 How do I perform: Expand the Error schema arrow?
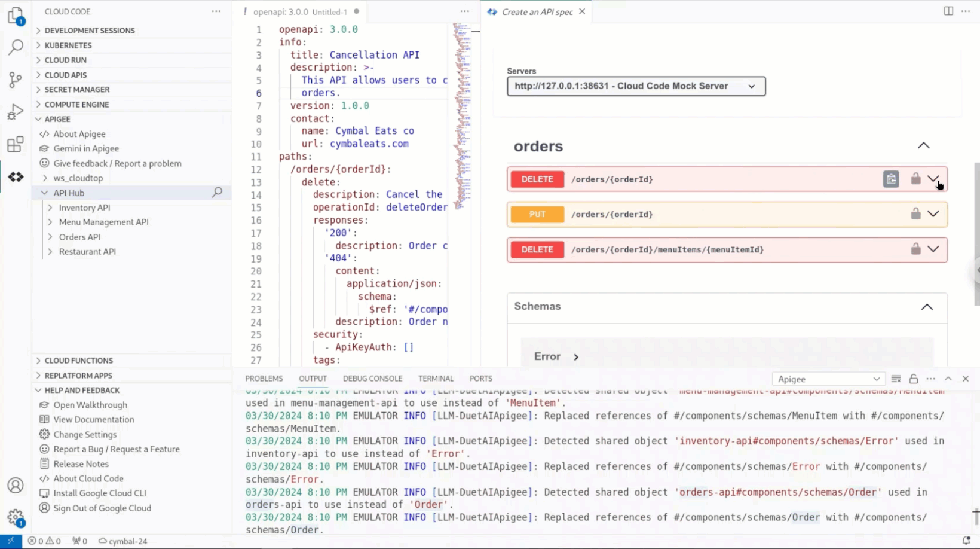[x=576, y=357]
